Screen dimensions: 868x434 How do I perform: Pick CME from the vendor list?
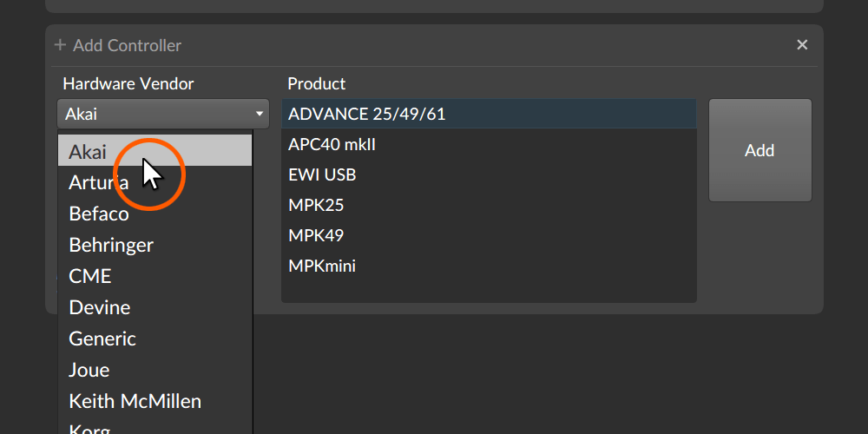click(x=155, y=276)
